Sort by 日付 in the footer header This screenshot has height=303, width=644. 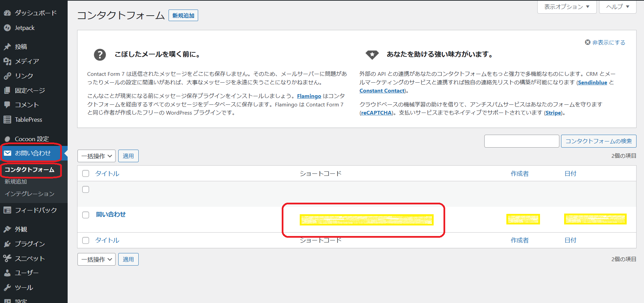570,240
